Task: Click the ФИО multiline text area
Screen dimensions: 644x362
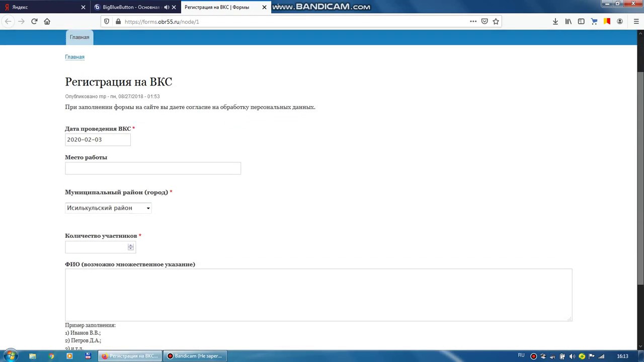Action: coord(318,295)
